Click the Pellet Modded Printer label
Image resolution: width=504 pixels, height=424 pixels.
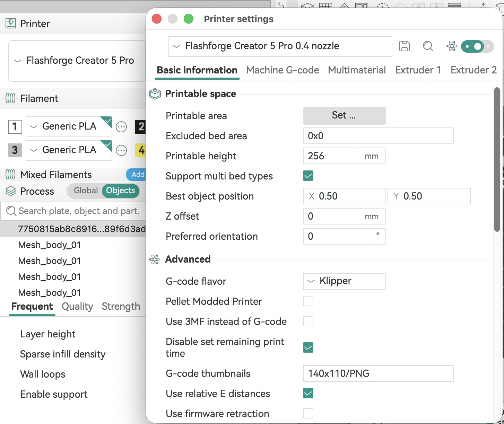(214, 301)
